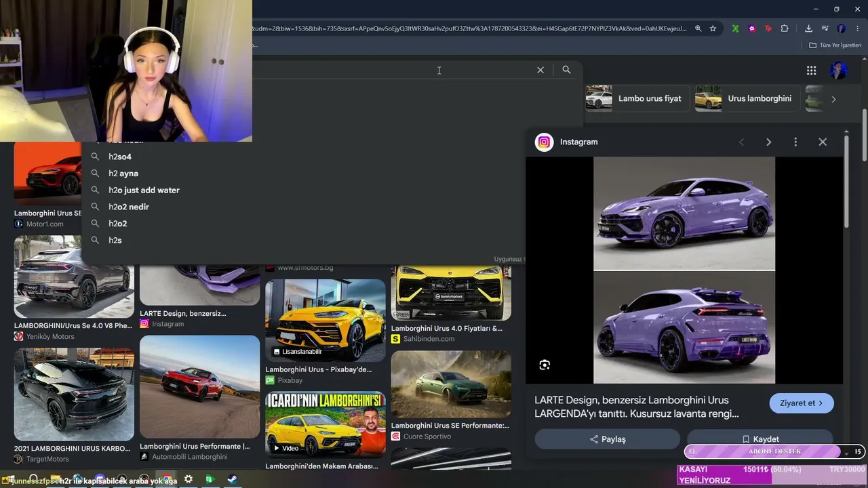Go to previous image in preview panel
The height and width of the screenshot is (488, 868).
click(x=741, y=142)
